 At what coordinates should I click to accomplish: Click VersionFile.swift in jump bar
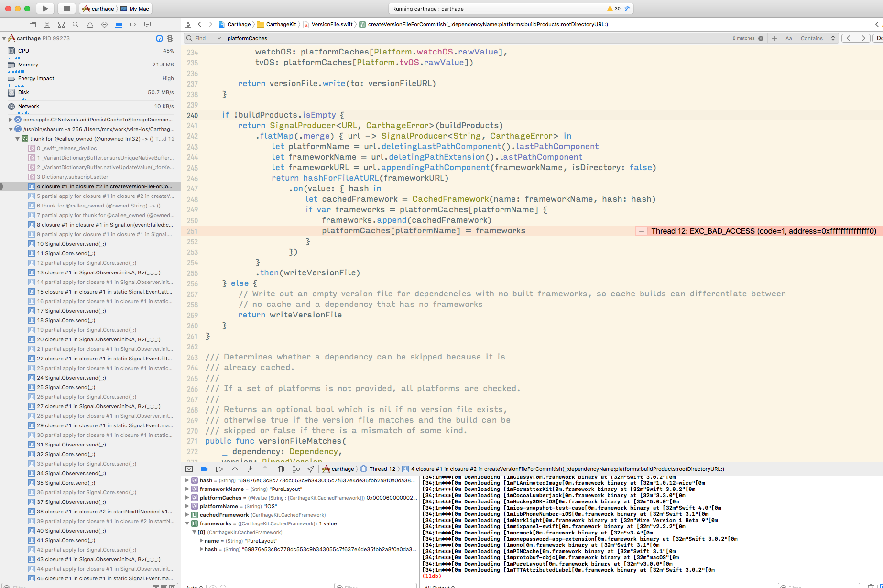point(328,24)
